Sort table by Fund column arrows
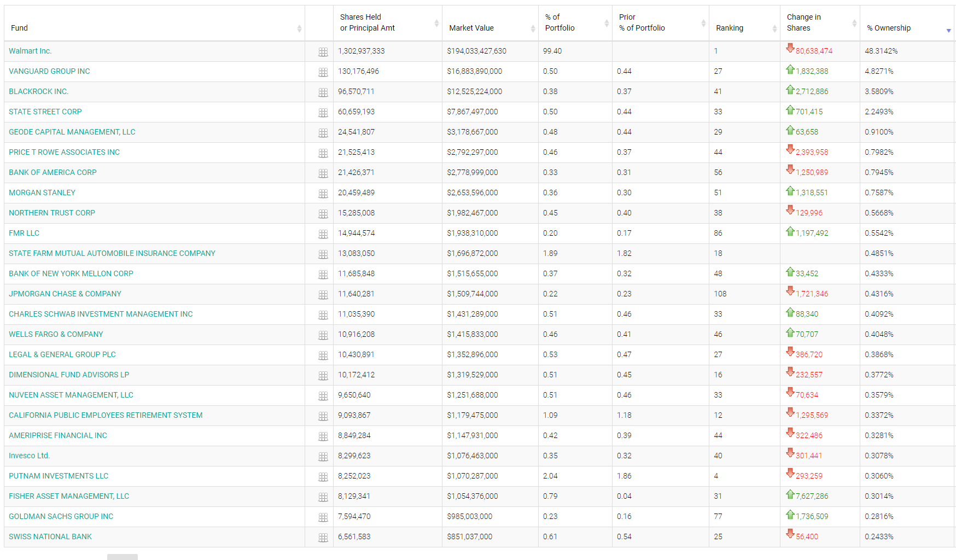Screen dimensions: 956x560 pyautogui.click(x=299, y=28)
